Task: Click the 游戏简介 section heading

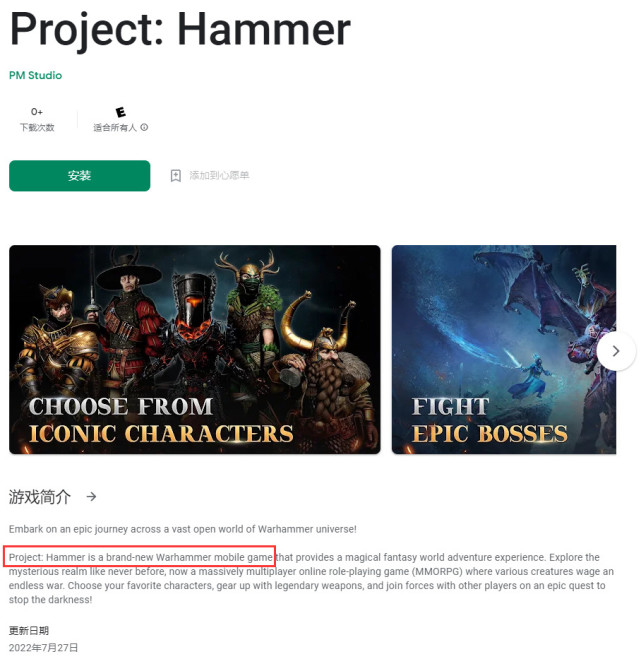Action: (x=40, y=497)
